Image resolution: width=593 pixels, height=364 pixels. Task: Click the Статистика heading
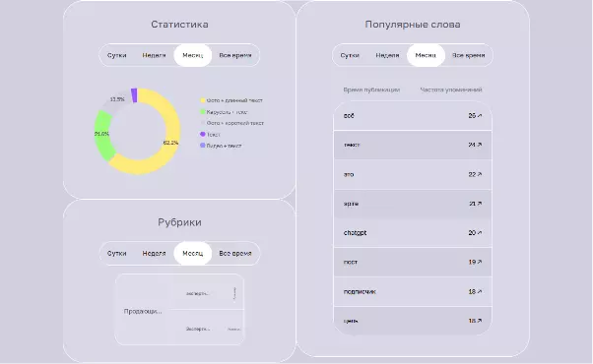pyautogui.click(x=179, y=25)
